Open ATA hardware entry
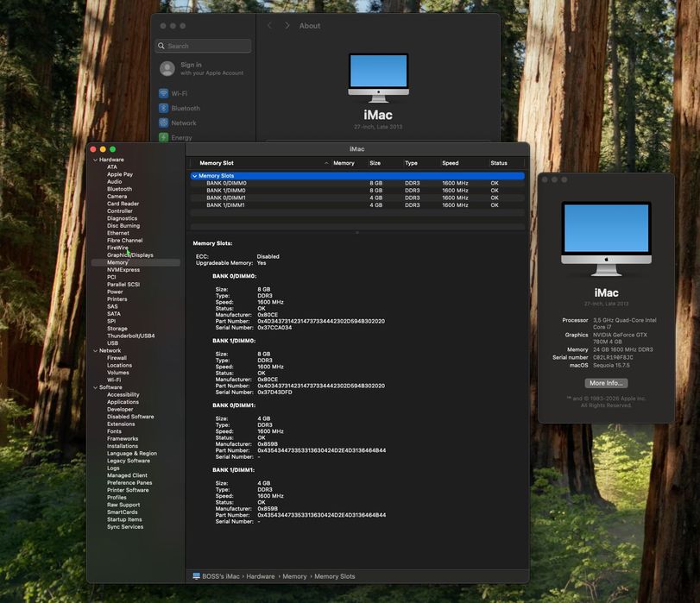The width and height of the screenshot is (700, 603). pyautogui.click(x=111, y=167)
